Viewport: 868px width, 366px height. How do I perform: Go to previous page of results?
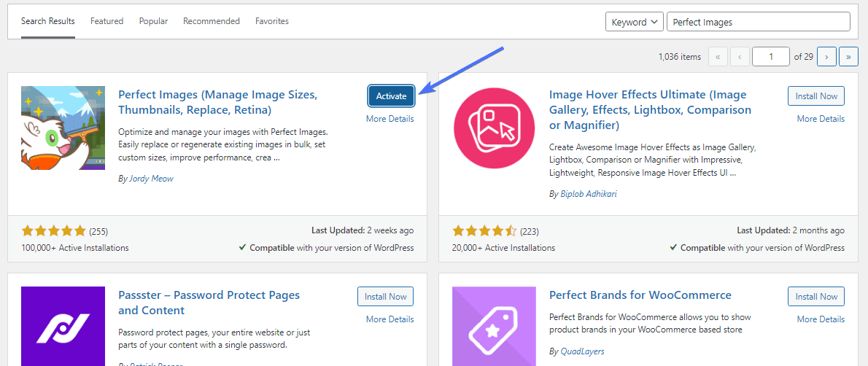point(740,56)
